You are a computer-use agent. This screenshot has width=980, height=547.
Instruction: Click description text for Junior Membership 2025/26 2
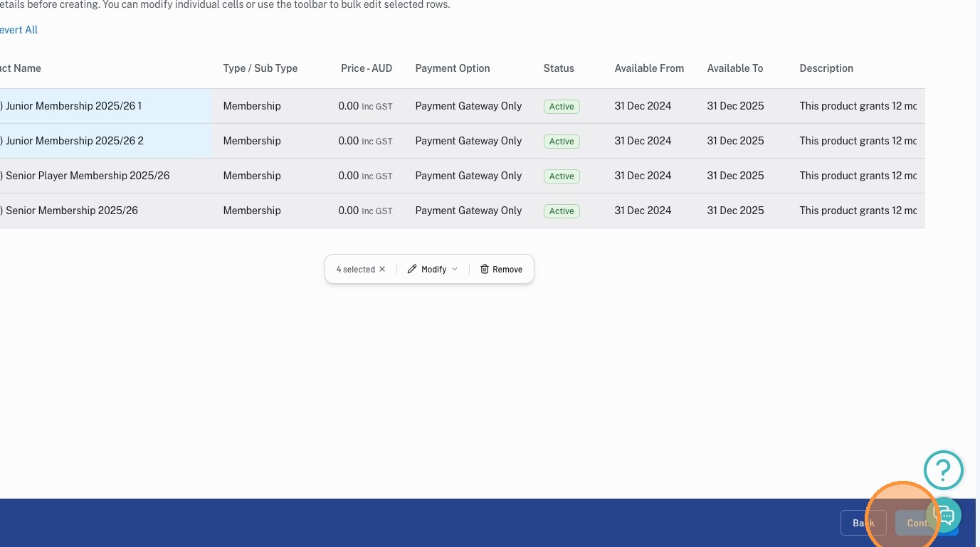858,141
